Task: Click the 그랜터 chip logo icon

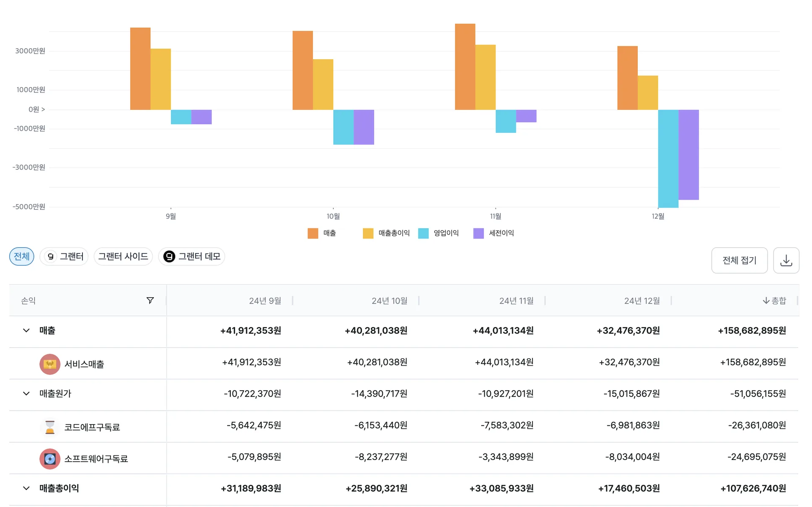Action: point(51,256)
